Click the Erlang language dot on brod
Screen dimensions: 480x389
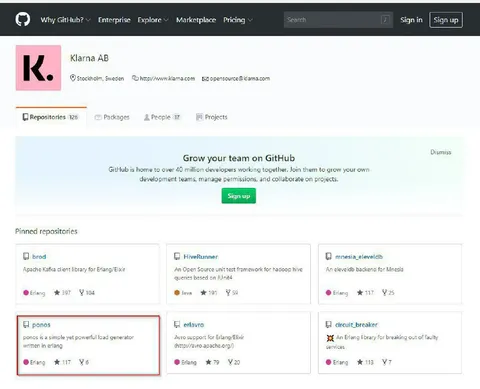pos(26,293)
